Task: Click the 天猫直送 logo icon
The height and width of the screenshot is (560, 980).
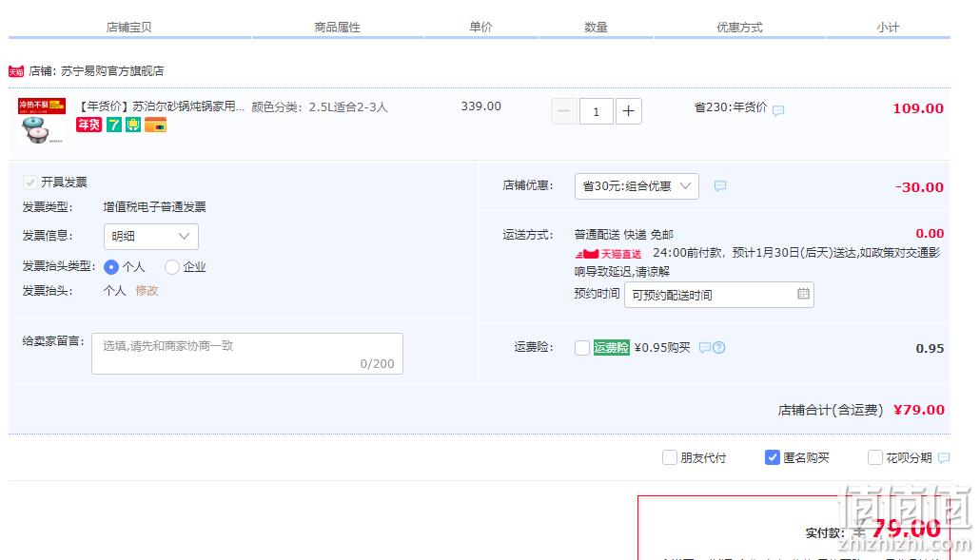Action: pos(608,254)
